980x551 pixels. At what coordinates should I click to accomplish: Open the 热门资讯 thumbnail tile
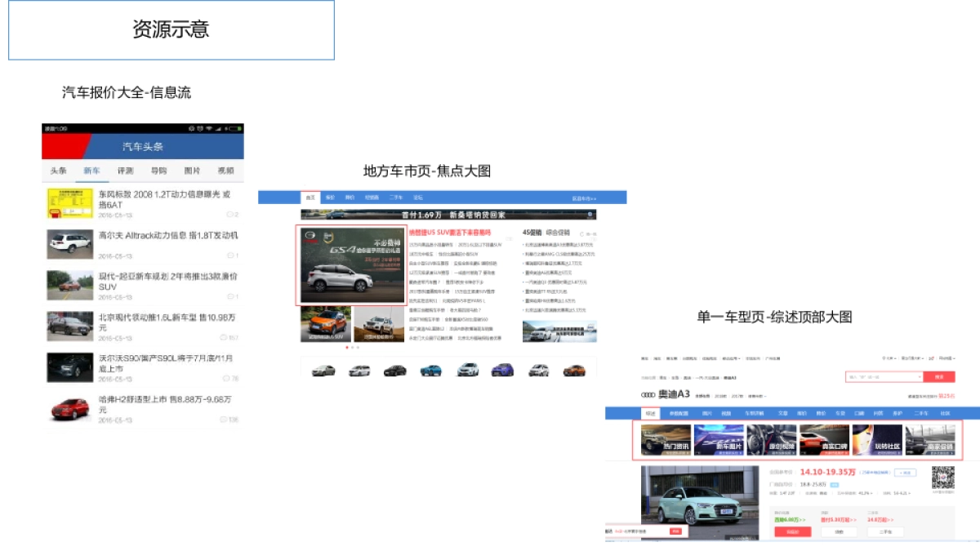click(x=664, y=439)
